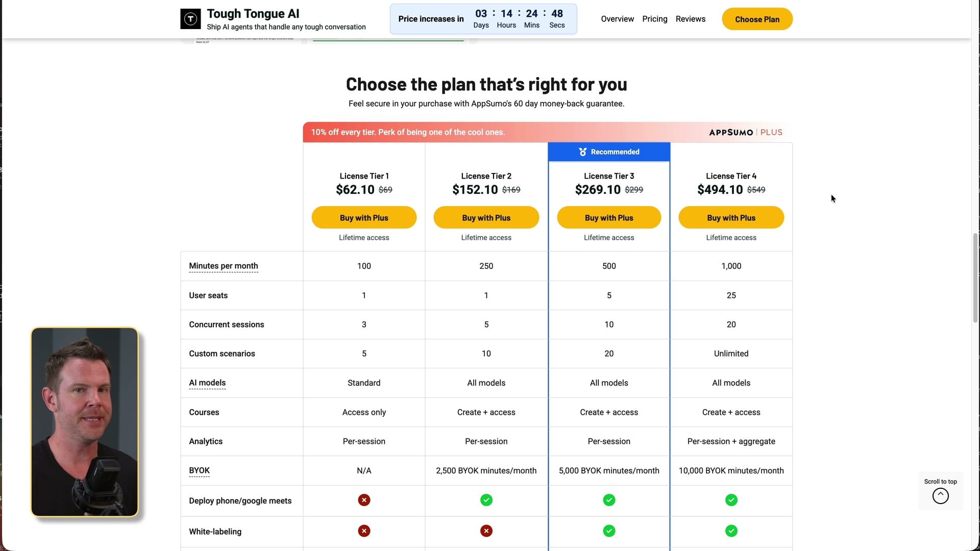Click the Choose the plan heading
The height and width of the screenshot is (551, 980).
pyautogui.click(x=486, y=84)
